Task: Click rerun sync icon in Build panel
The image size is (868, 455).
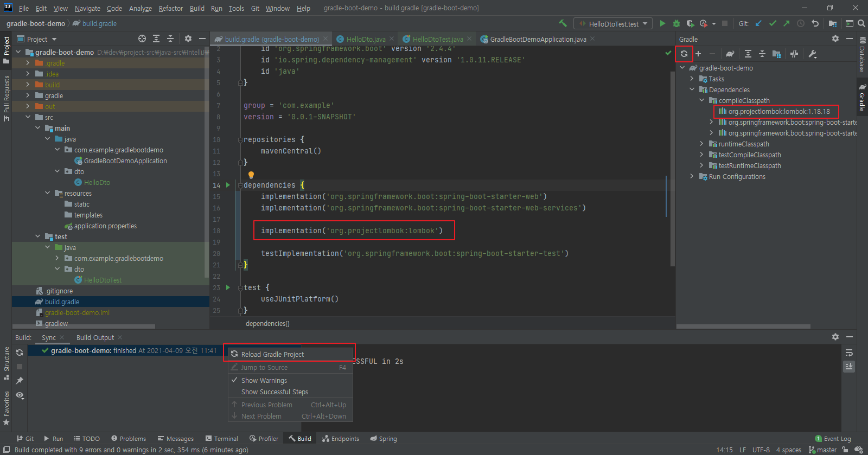Action: coord(20,353)
